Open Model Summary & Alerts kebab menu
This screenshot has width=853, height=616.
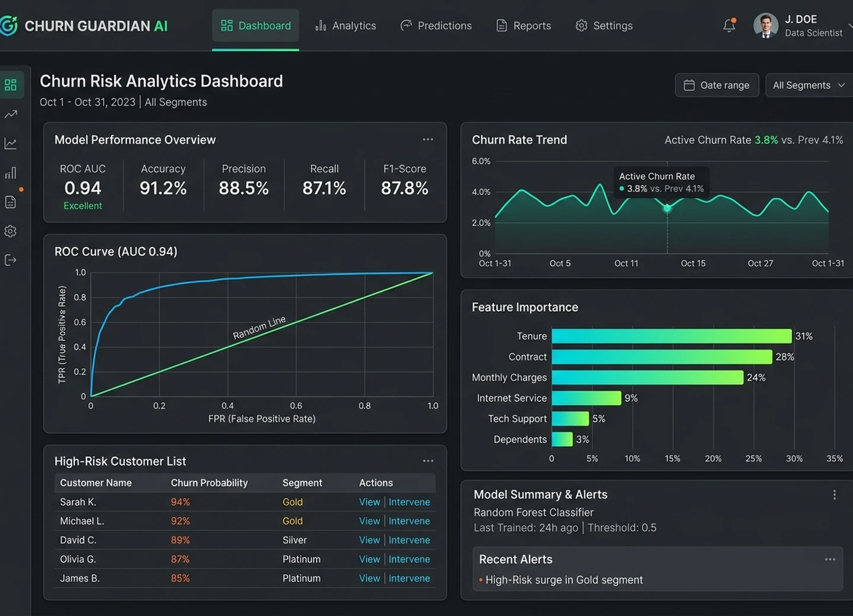click(x=834, y=495)
